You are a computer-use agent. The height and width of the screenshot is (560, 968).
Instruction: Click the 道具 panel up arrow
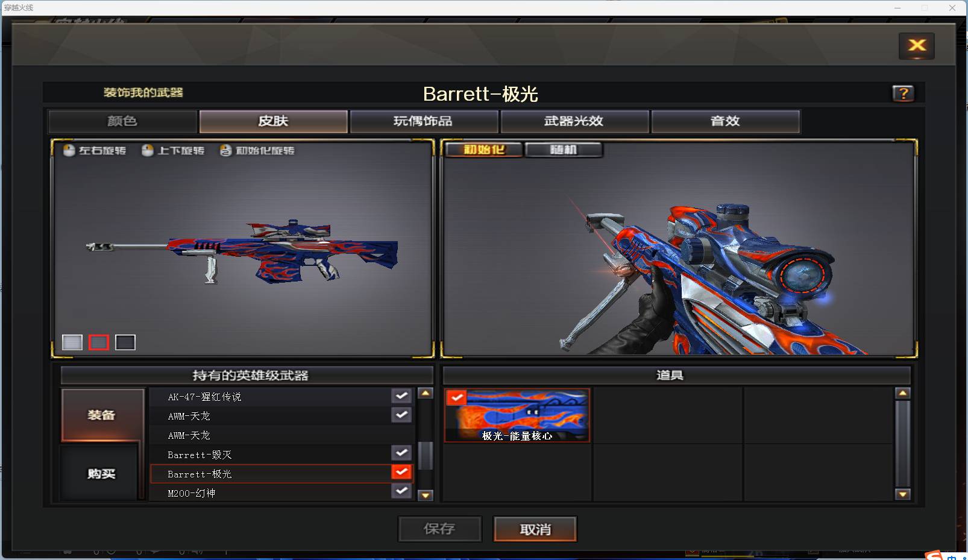(902, 393)
